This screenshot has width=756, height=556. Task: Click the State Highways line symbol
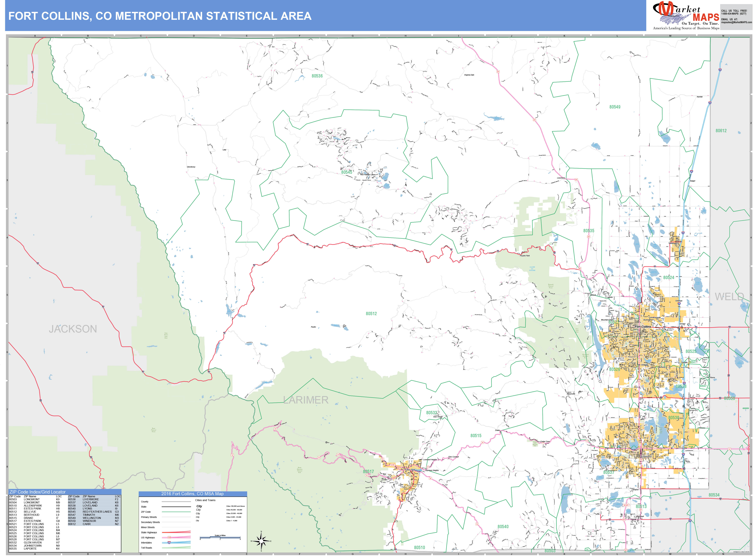(176, 532)
